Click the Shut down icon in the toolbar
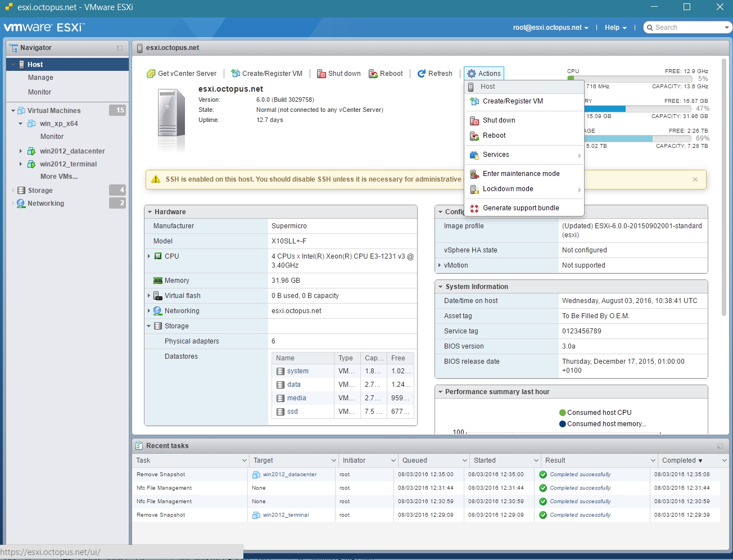This screenshot has width=733, height=560. click(322, 74)
